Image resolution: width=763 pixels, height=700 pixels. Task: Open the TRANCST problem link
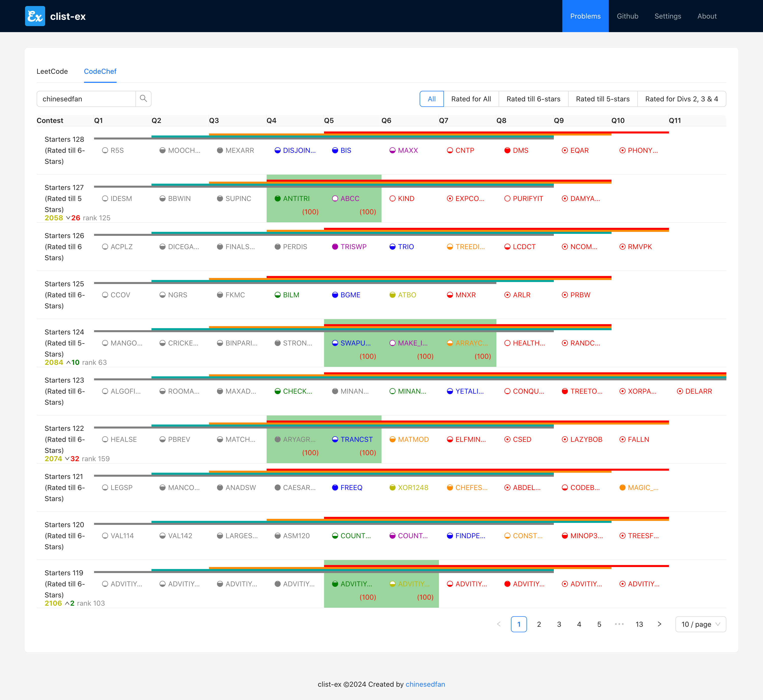coord(356,439)
